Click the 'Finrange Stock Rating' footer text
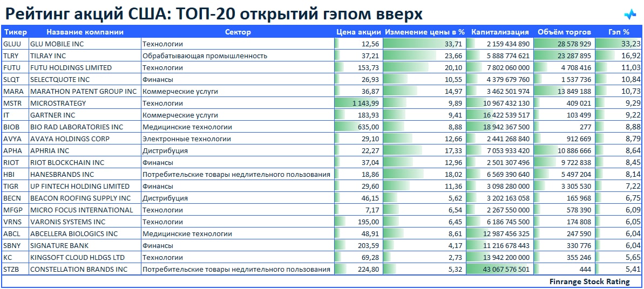The height and width of the screenshot is (289, 644). pos(589,282)
